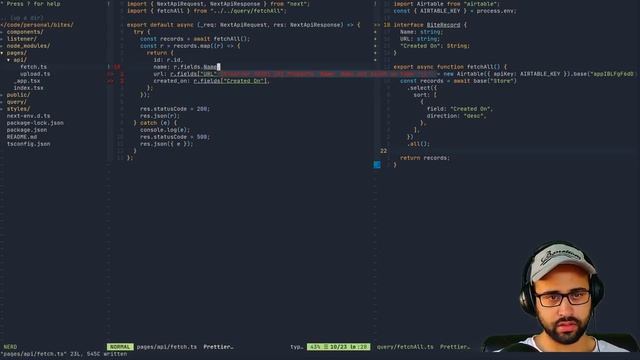
Task: Click 'Name: string;' in BiteRecord interface
Action: tap(422, 32)
